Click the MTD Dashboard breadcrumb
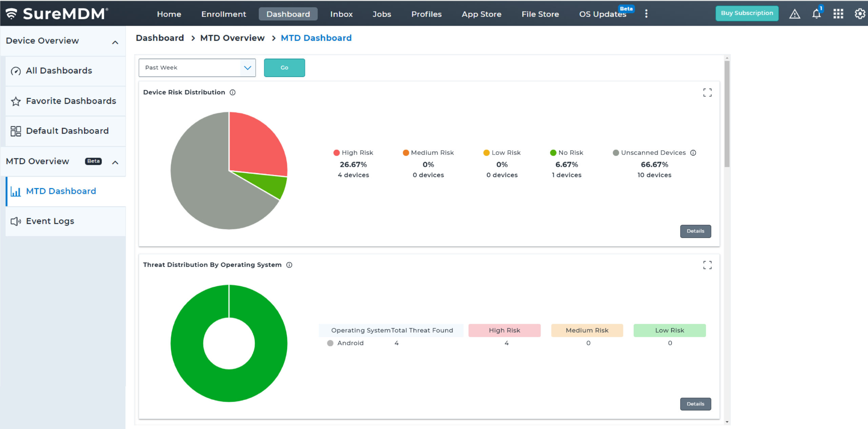 pyautogui.click(x=316, y=38)
